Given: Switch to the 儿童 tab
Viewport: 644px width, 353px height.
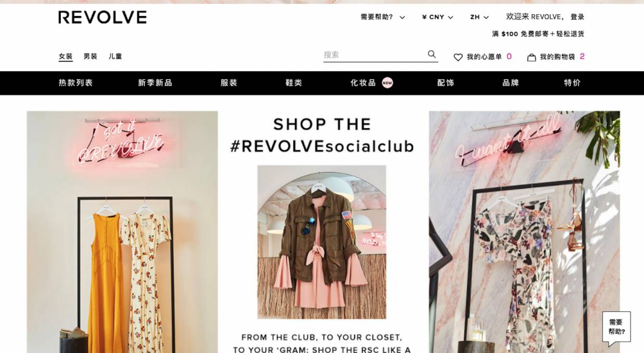Looking at the screenshot, I should [x=115, y=57].
